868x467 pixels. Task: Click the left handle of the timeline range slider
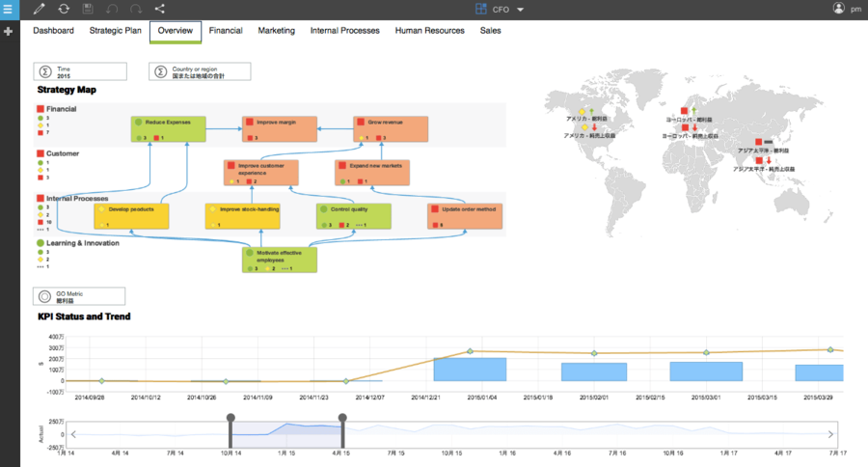click(231, 419)
